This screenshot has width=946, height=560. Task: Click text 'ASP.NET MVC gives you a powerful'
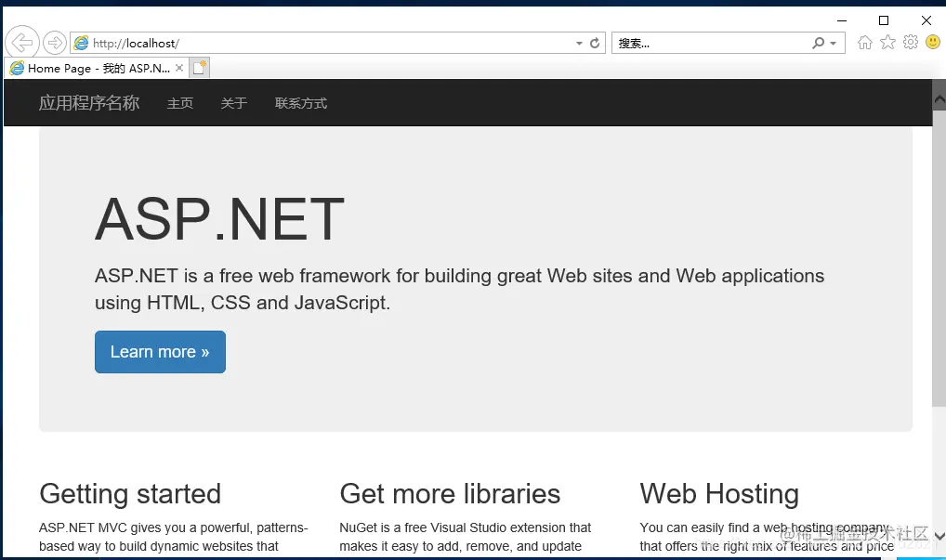[x=145, y=528]
